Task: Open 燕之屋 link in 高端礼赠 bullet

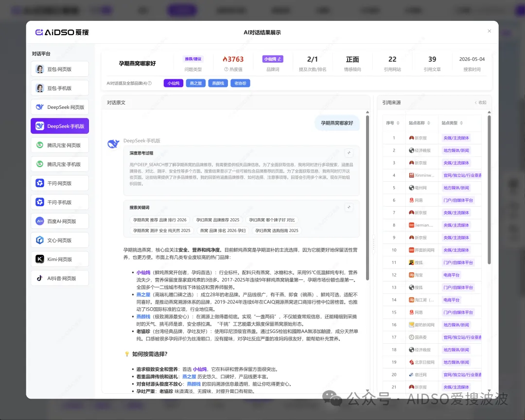Action: point(143,295)
